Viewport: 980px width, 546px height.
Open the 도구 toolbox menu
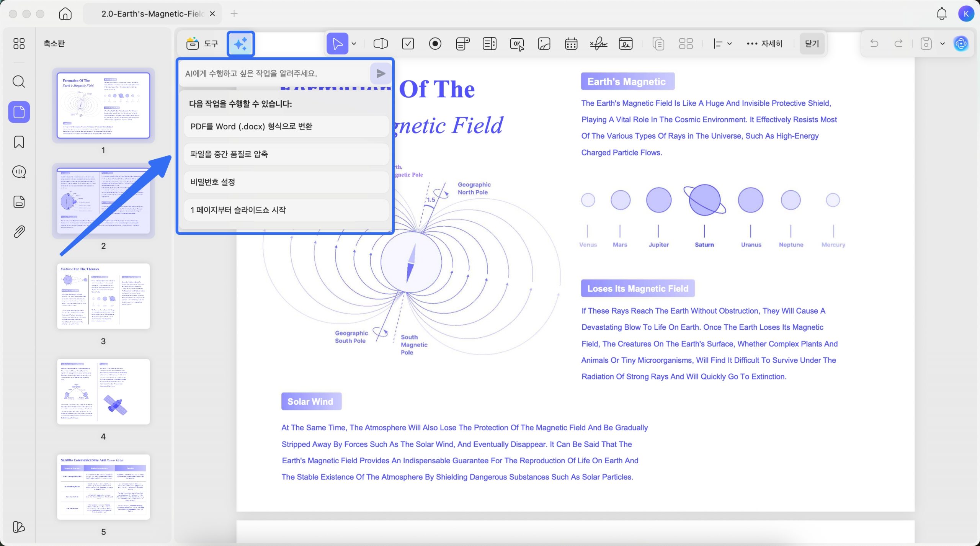point(202,43)
